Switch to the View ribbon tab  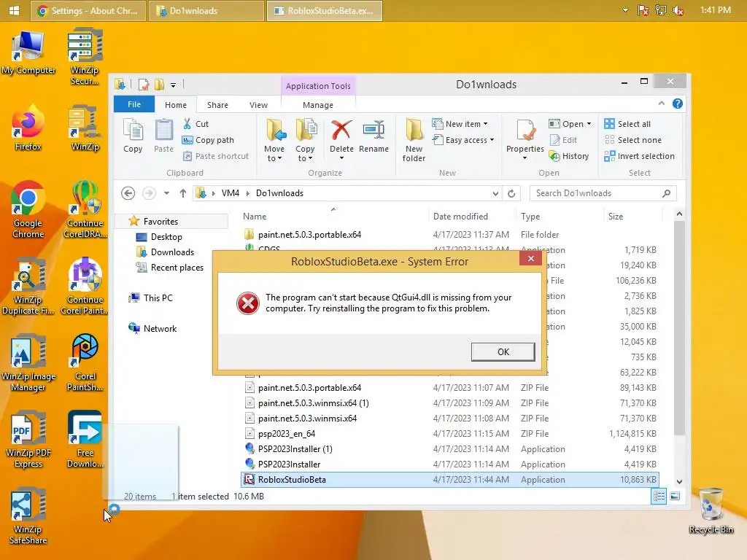[x=258, y=105]
